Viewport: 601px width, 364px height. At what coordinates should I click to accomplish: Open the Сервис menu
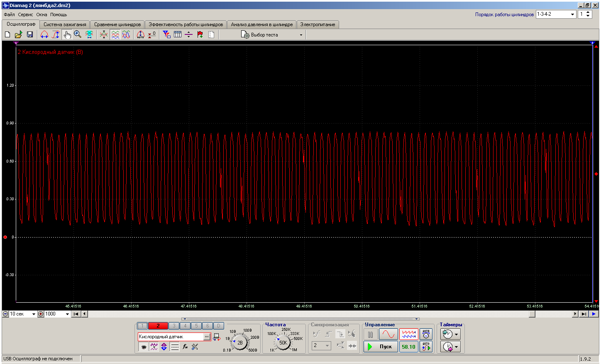pos(25,15)
